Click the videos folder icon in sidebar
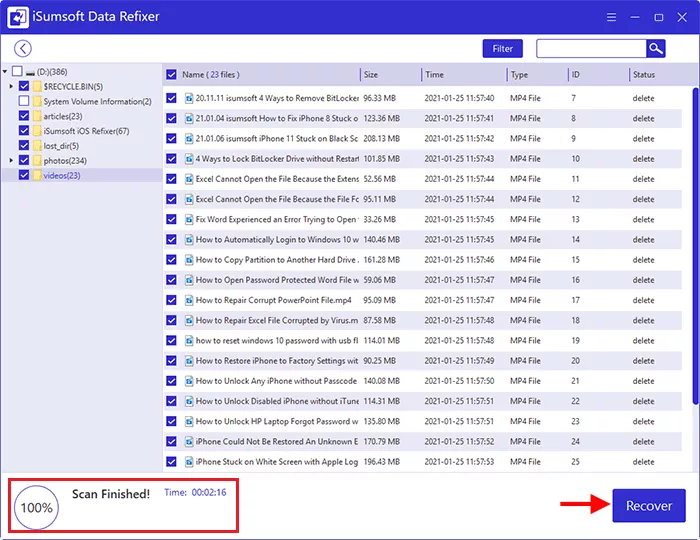The height and width of the screenshot is (540, 700). 37,175
